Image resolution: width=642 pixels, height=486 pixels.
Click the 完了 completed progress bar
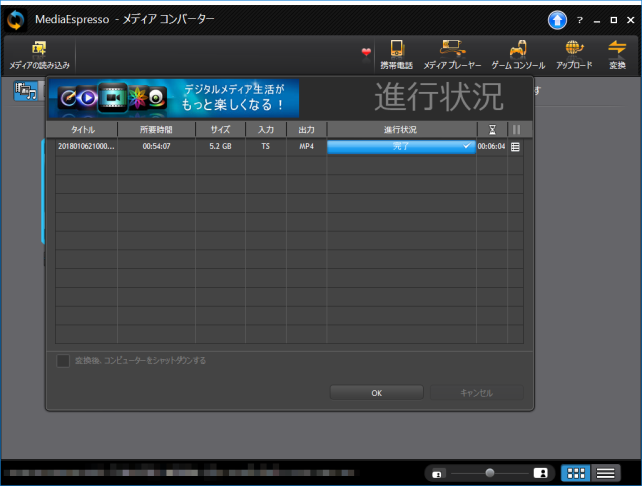(401, 147)
